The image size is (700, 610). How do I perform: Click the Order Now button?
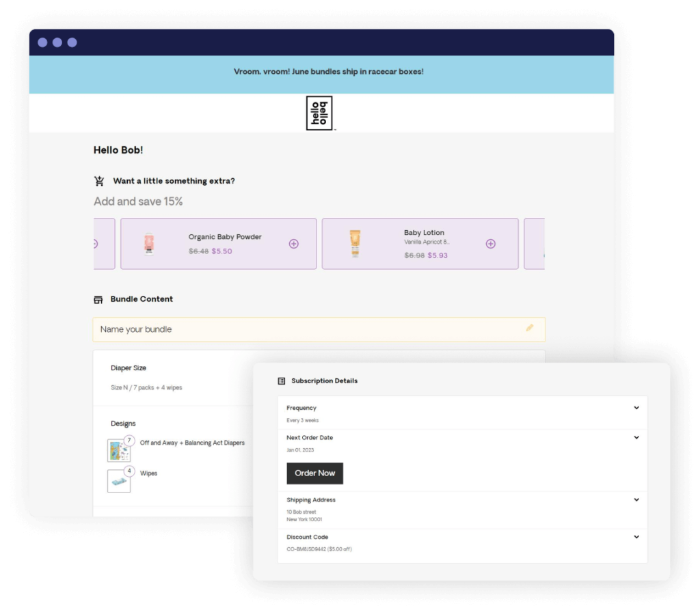click(x=314, y=473)
